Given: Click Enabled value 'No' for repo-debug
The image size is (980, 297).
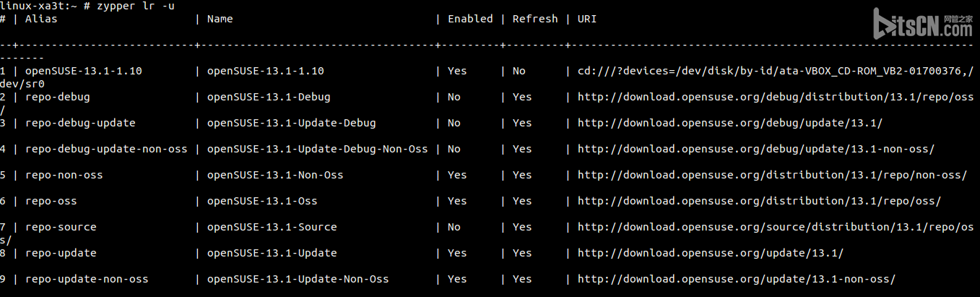Looking at the screenshot, I should (x=454, y=97).
